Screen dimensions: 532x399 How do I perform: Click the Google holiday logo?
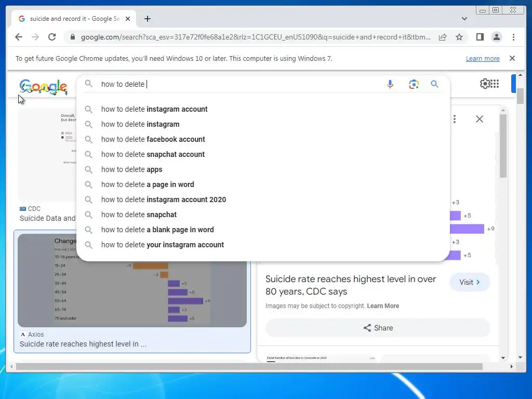click(44, 87)
